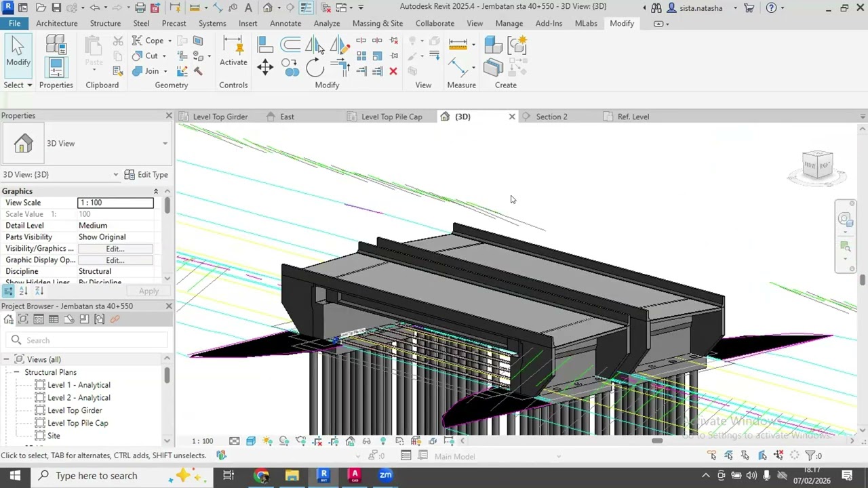This screenshot has height=488, width=868.
Task: Click the ViewCube navigation widget
Action: click(817, 165)
